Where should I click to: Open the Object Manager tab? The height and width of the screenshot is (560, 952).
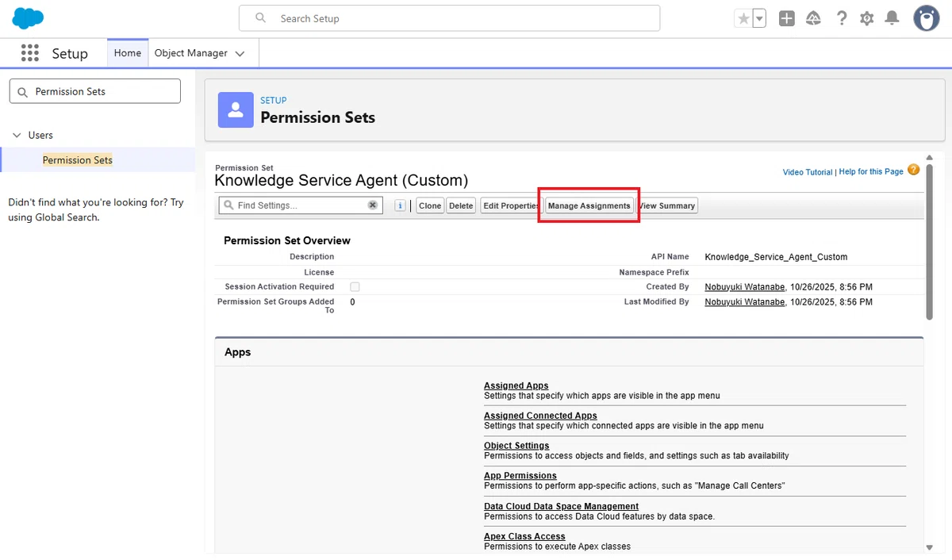coord(191,53)
